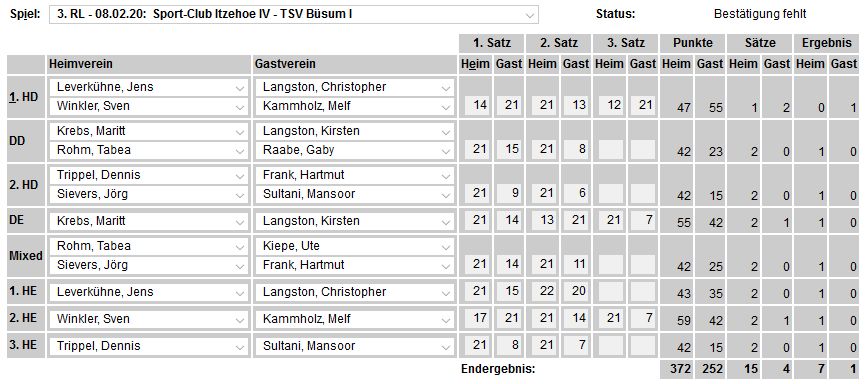
Task: Expand Krebs, Maritt dropdown in DE row
Action: tap(148, 221)
